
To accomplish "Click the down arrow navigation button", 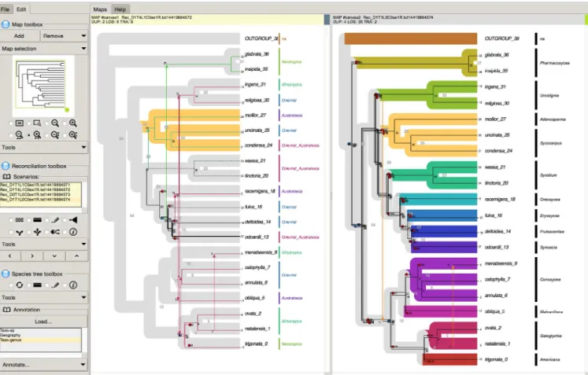I will [x=54, y=256].
